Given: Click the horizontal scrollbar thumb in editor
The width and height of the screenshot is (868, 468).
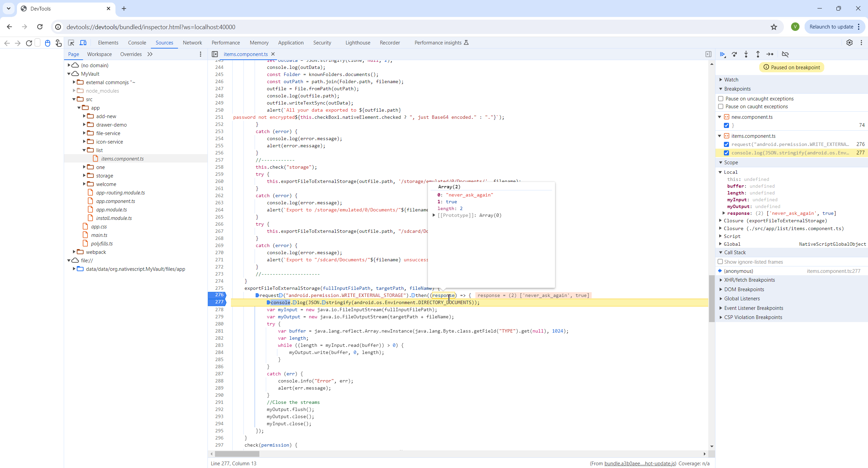Looking at the screenshot, I should click(x=237, y=454).
